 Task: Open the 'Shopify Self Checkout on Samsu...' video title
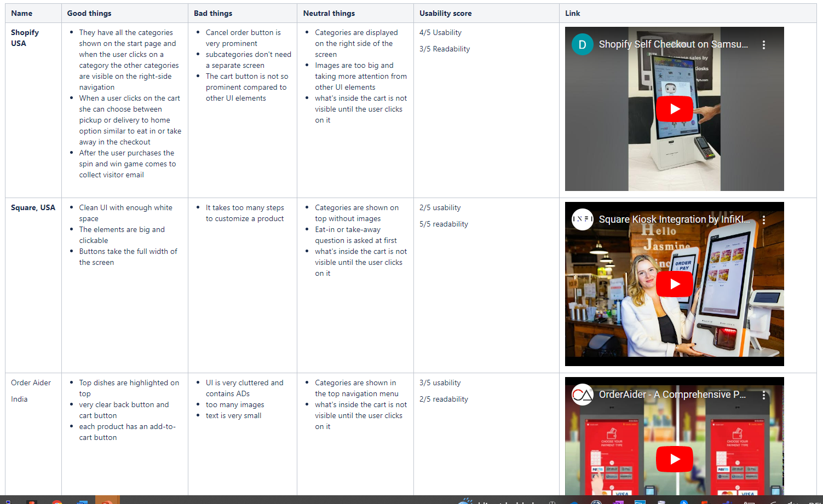click(x=674, y=44)
